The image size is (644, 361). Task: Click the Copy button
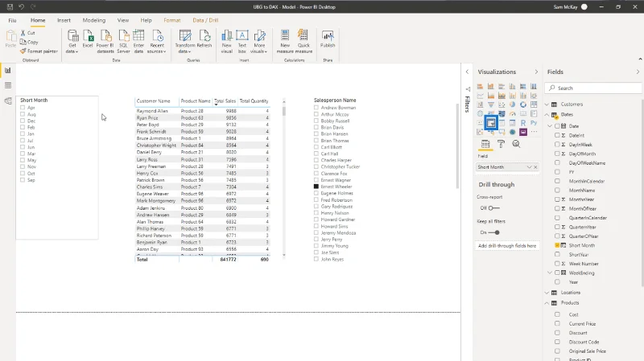(x=29, y=42)
